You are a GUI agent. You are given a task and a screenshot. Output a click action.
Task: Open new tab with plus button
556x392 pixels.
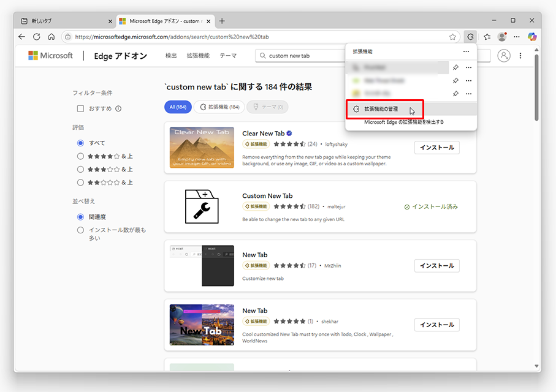tap(222, 21)
